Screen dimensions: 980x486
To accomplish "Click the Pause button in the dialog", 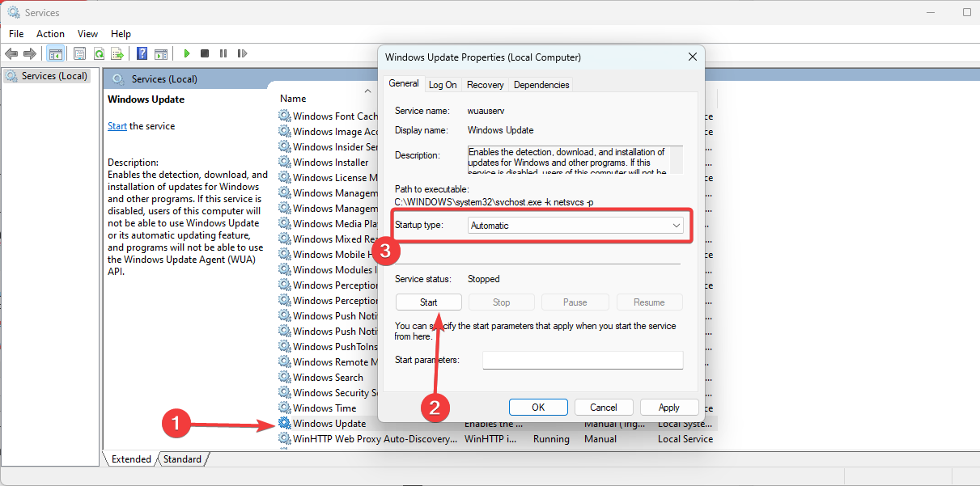I will pyautogui.click(x=575, y=302).
